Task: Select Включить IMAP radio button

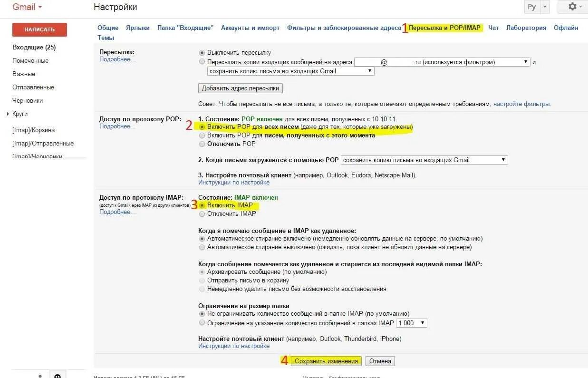Action: point(202,205)
